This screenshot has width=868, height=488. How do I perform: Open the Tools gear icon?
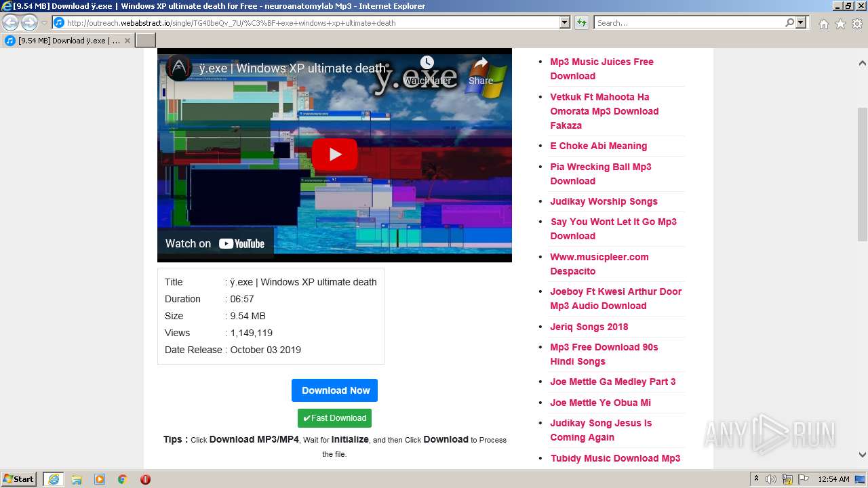[857, 24]
